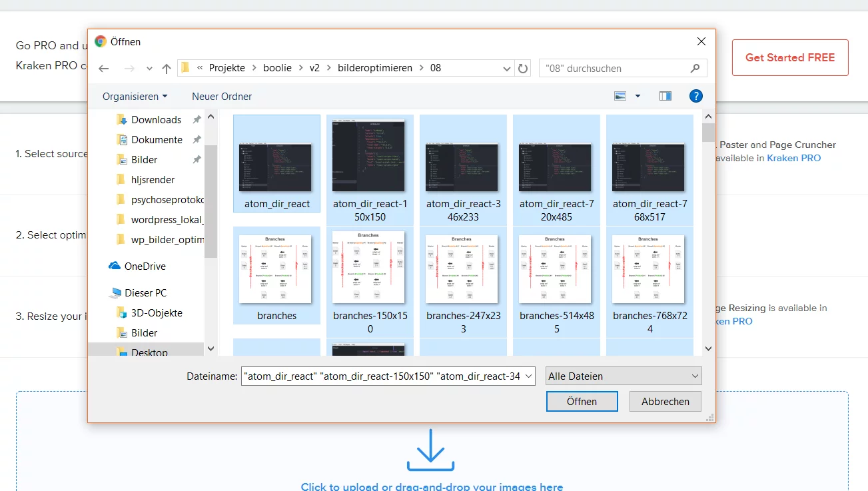Select atom_dir_react-150x150 file
Image resolution: width=868 pixels, height=491 pixels.
pyautogui.click(x=370, y=171)
